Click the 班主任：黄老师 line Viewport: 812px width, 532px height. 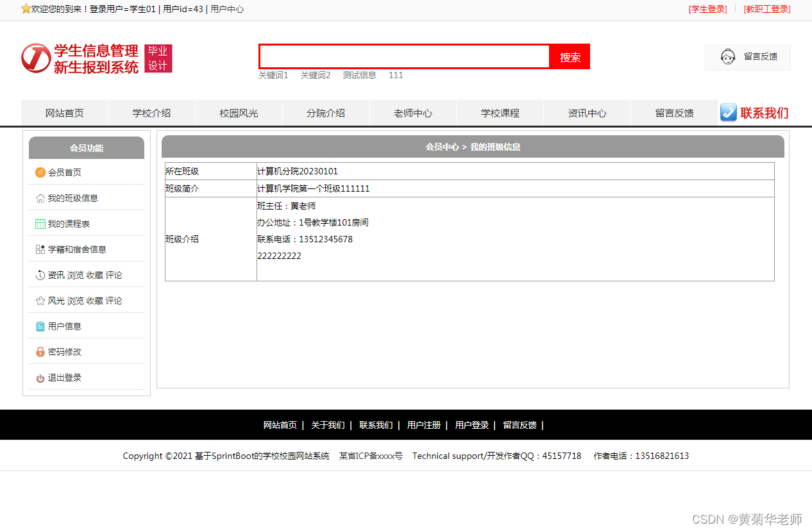(287, 206)
